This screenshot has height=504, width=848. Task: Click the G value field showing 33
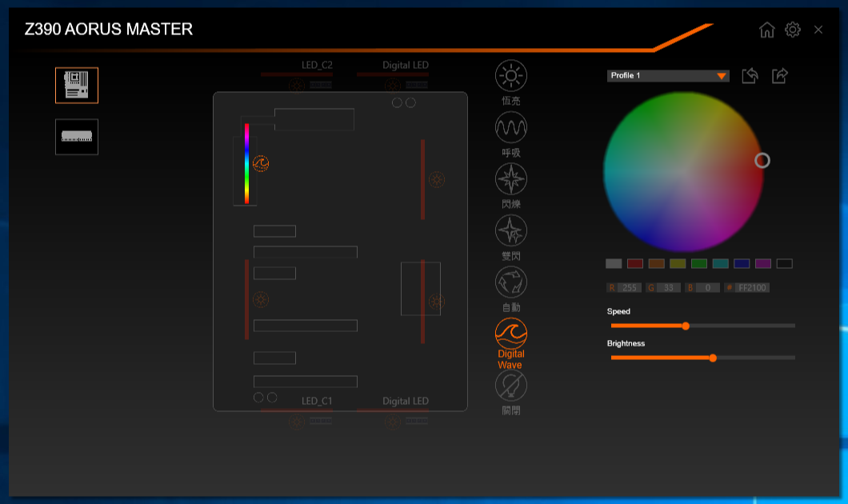(x=669, y=288)
